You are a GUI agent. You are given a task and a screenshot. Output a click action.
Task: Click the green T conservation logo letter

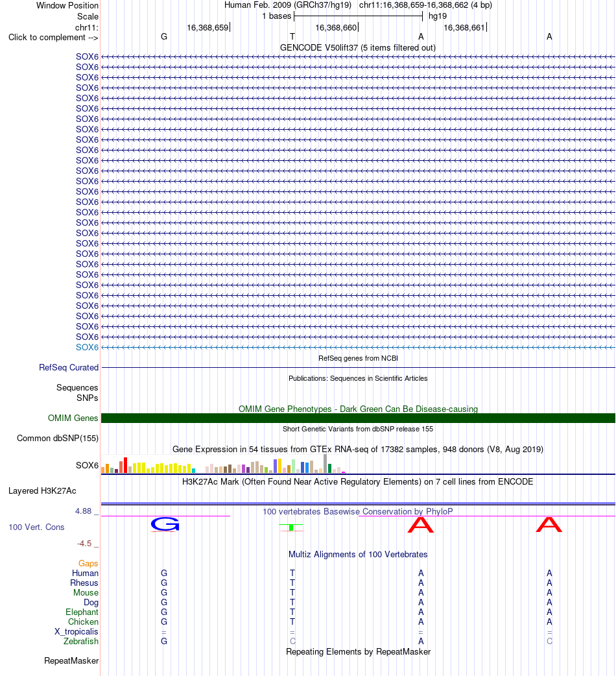292,527
